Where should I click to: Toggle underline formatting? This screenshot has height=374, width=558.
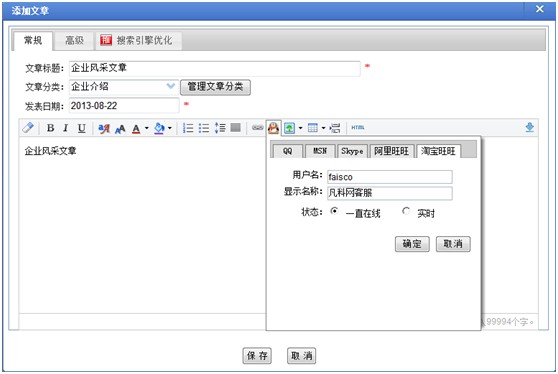[81, 128]
